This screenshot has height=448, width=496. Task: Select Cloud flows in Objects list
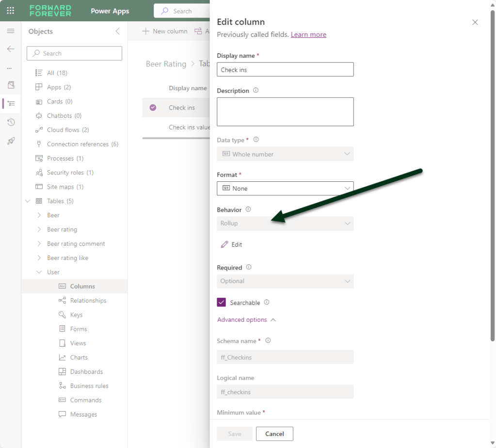tap(67, 130)
